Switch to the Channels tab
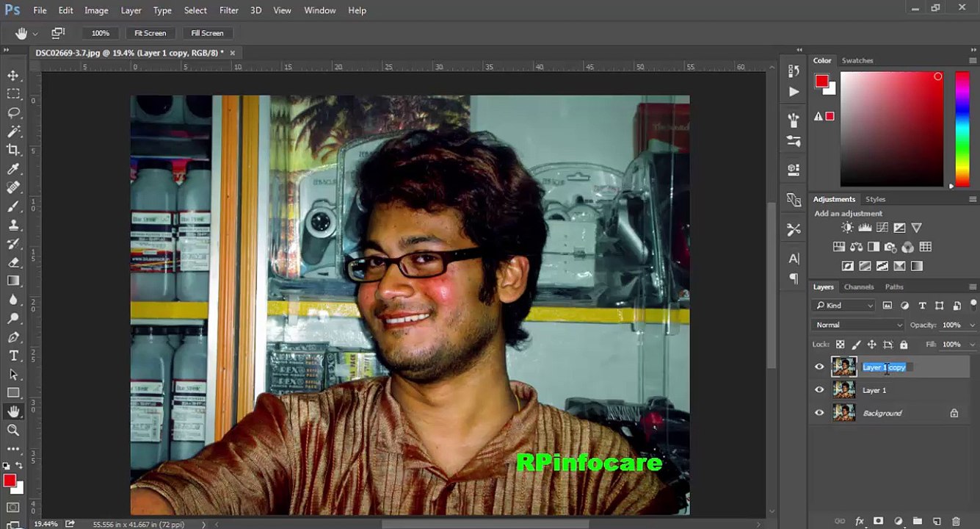Viewport: 980px width, 529px height. [859, 287]
